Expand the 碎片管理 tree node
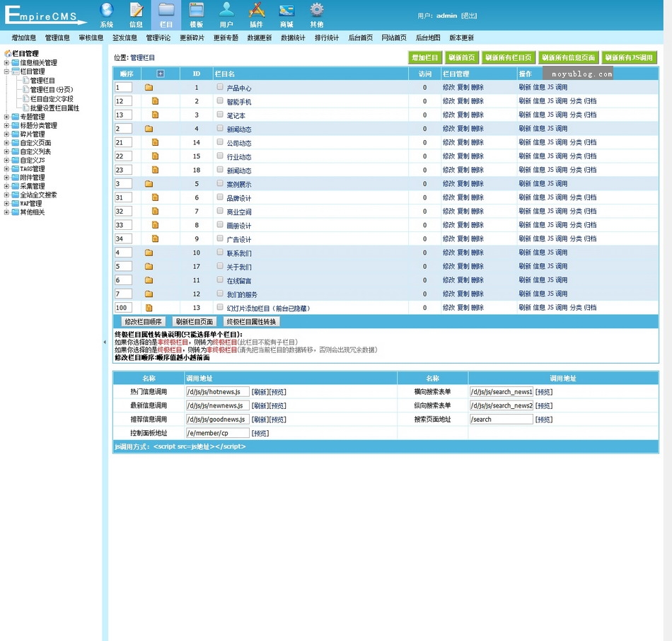Viewport: 672px width, 641px height. [6, 134]
